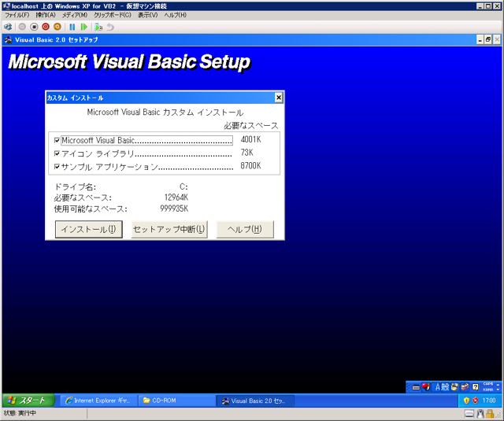This screenshot has height=421, width=504.
Task: Click the Snapshot (checkpoint) toolbar icon
Action: pyautogui.click(x=98, y=27)
